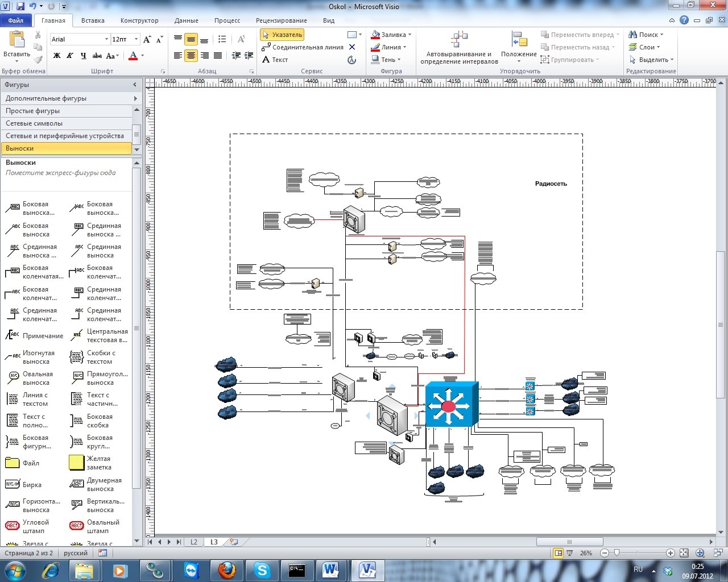Select the Tag (Бирка) shape

point(24,484)
